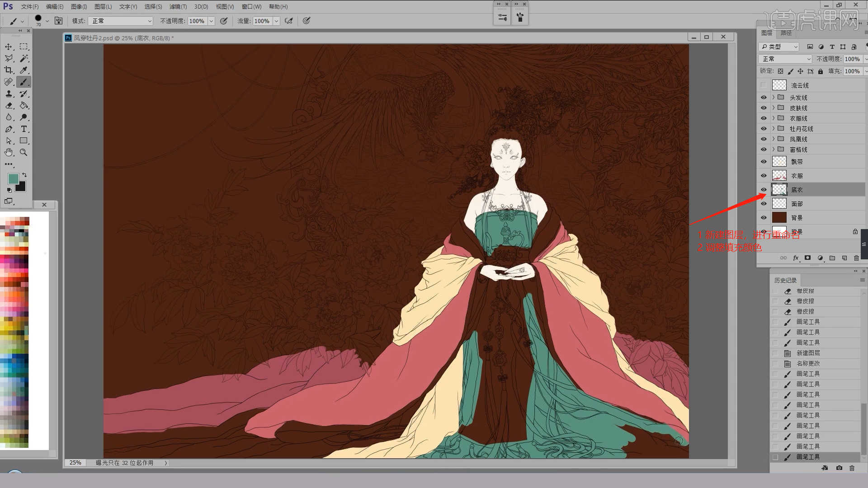Open the brush preset picker arrow
Image resolution: width=868 pixels, height=488 pixels.
tap(47, 21)
